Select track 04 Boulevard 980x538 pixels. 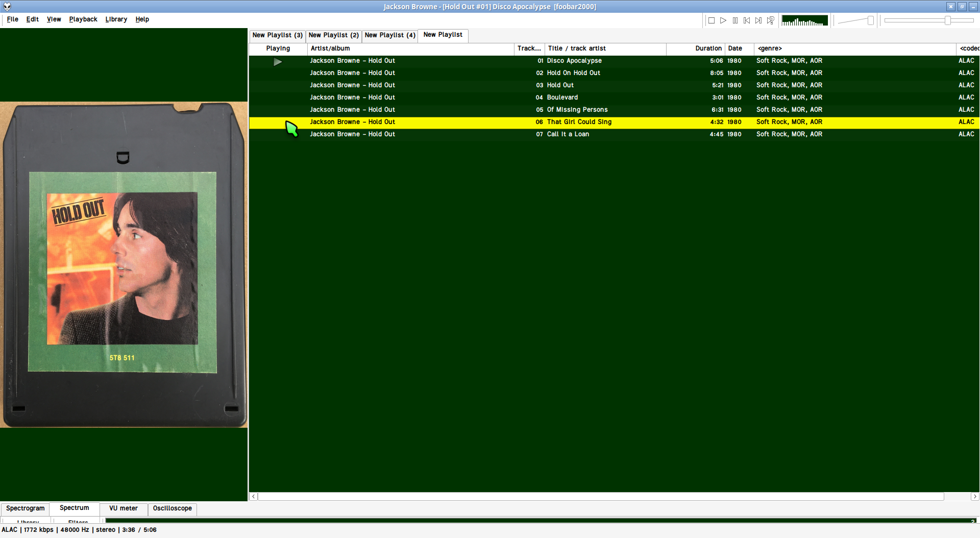coord(614,97)
